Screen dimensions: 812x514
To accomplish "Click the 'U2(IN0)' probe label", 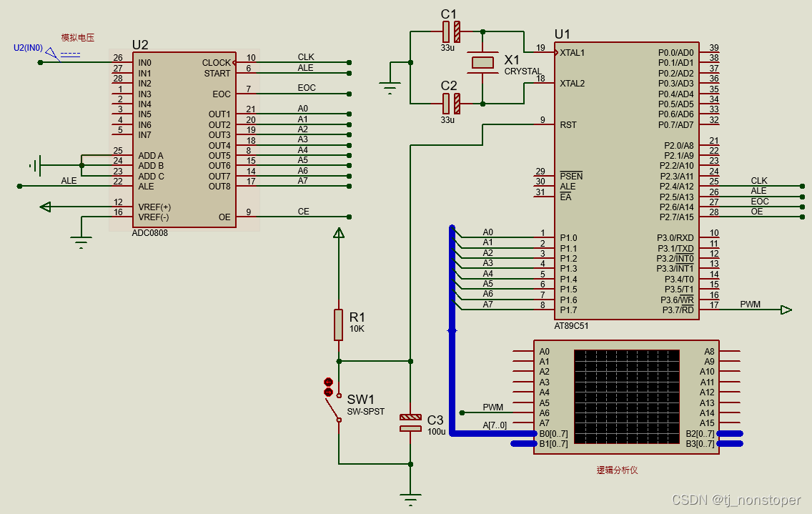I will point(28,48).
